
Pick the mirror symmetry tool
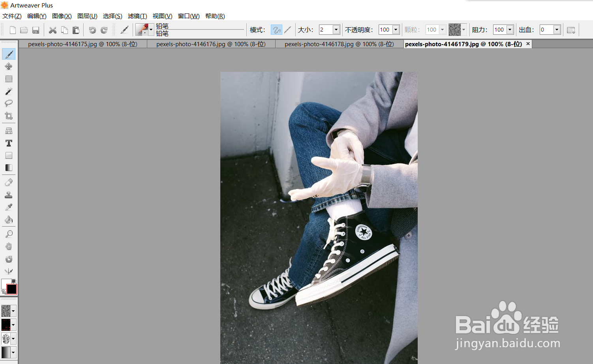click(x=9, y=271)
